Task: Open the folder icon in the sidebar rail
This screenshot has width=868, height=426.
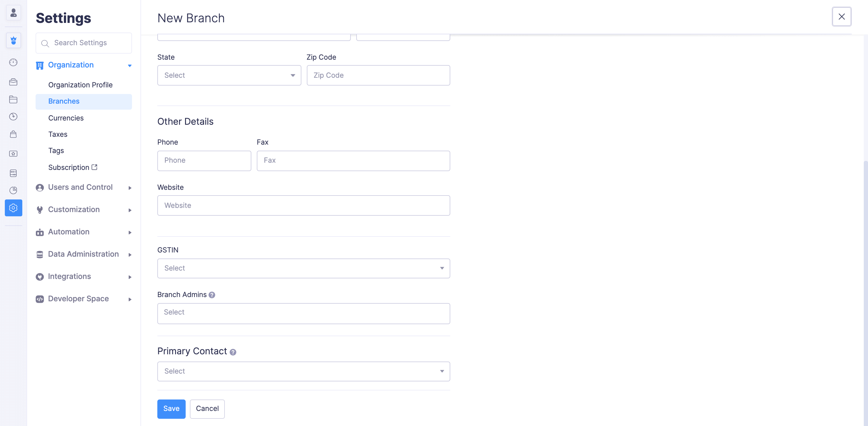Action: tap(14, 99)
